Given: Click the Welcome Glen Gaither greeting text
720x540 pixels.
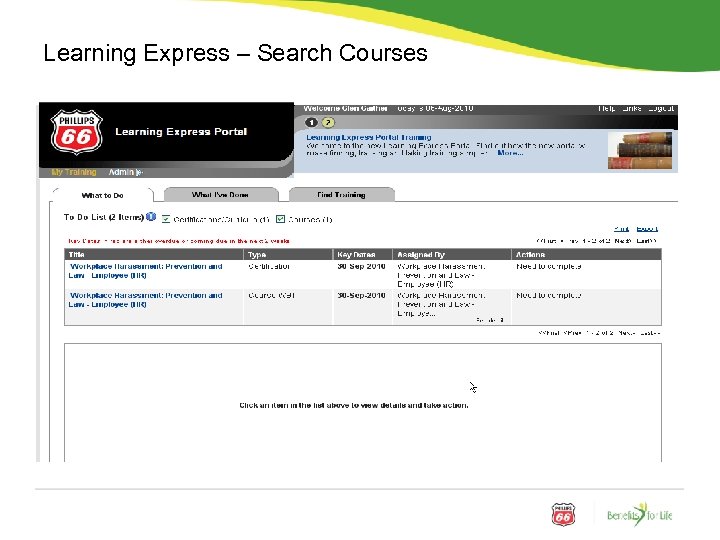Looking at the screenshot, I should click(346, 108).
